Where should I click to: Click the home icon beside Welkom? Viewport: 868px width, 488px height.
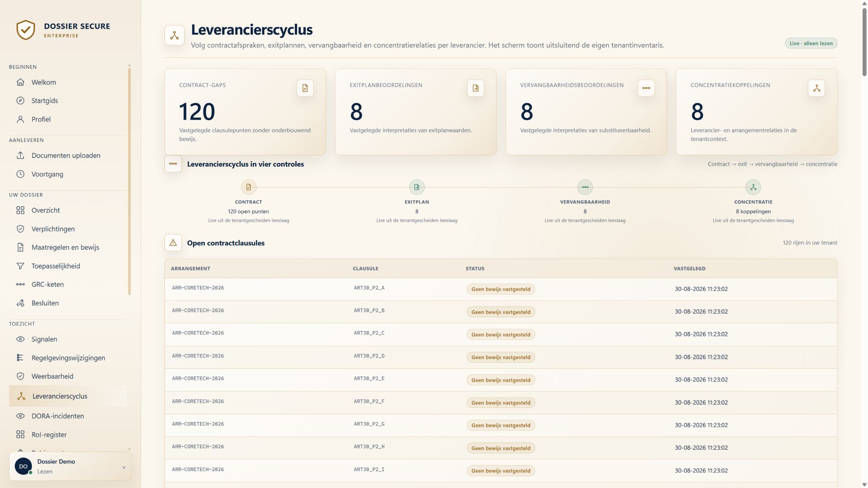click(20, 82)
